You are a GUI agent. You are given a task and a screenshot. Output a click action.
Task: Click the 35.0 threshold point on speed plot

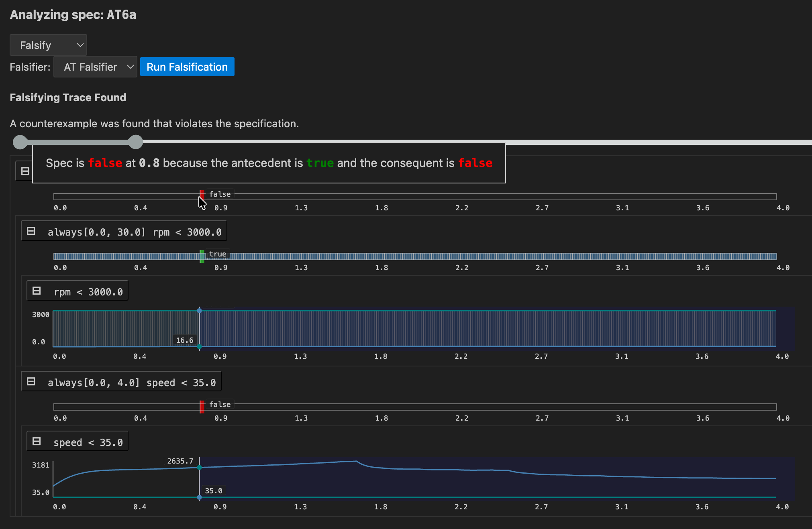coord(199,497)
